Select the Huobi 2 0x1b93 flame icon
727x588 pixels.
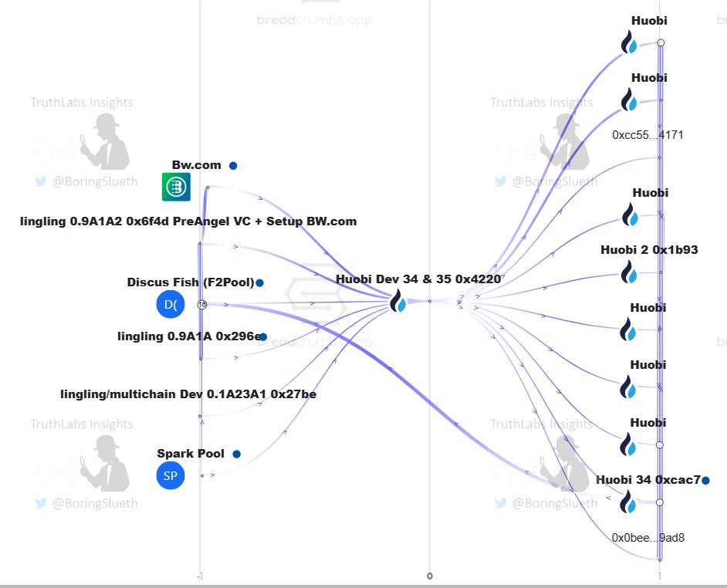coord(631,272)
